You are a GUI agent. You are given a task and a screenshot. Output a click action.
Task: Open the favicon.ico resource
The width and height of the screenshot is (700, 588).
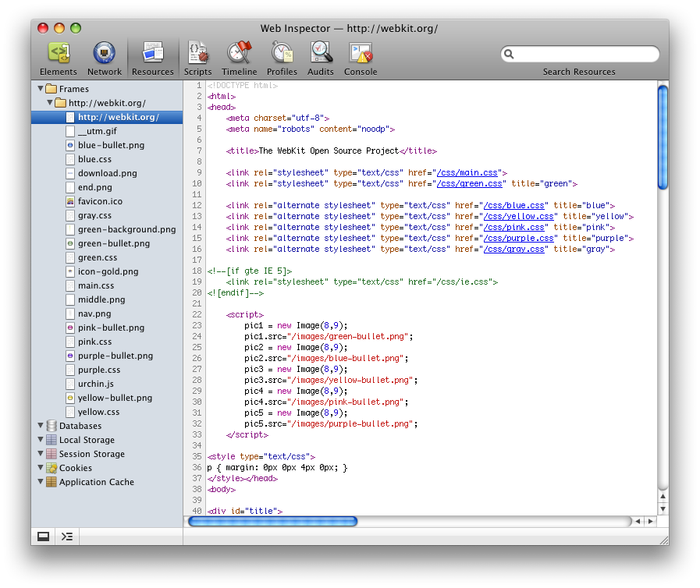[x=107, y=201]
